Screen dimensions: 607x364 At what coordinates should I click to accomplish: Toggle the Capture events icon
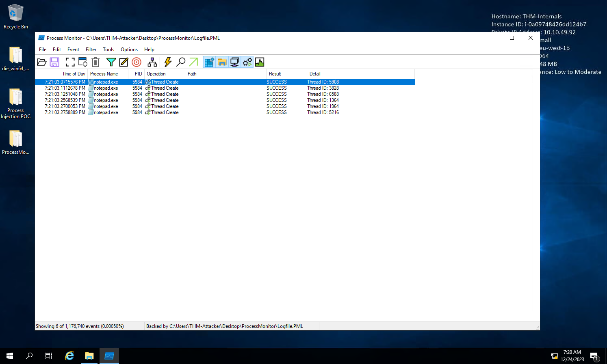point(70,62)
